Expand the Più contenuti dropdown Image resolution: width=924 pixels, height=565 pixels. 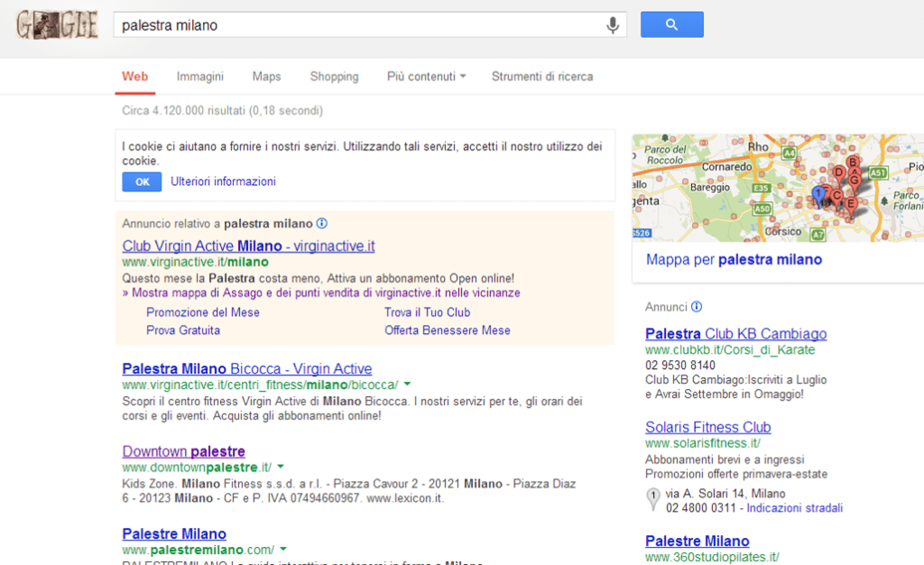(x=426, y=77)
